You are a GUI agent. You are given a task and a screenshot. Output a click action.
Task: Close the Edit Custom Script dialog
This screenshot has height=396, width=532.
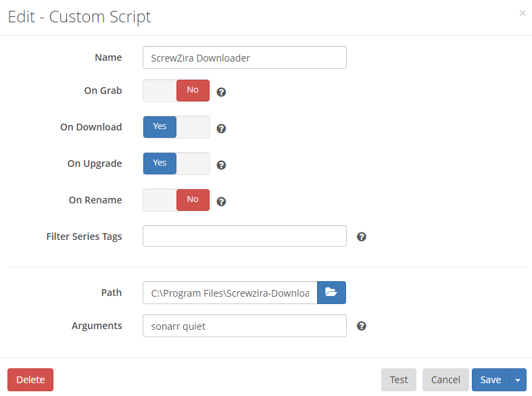click(x=522, y=14)
